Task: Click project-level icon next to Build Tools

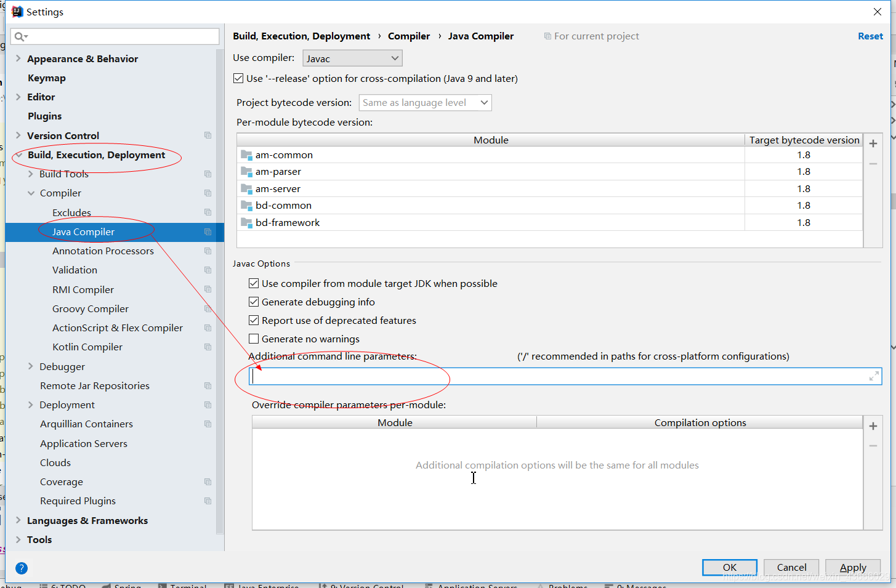Action: point(208,174)
